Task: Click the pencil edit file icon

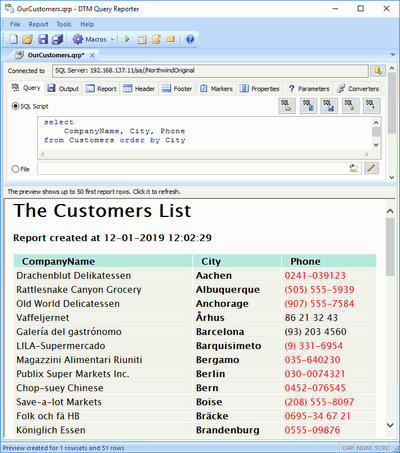Action: [371, 168]
